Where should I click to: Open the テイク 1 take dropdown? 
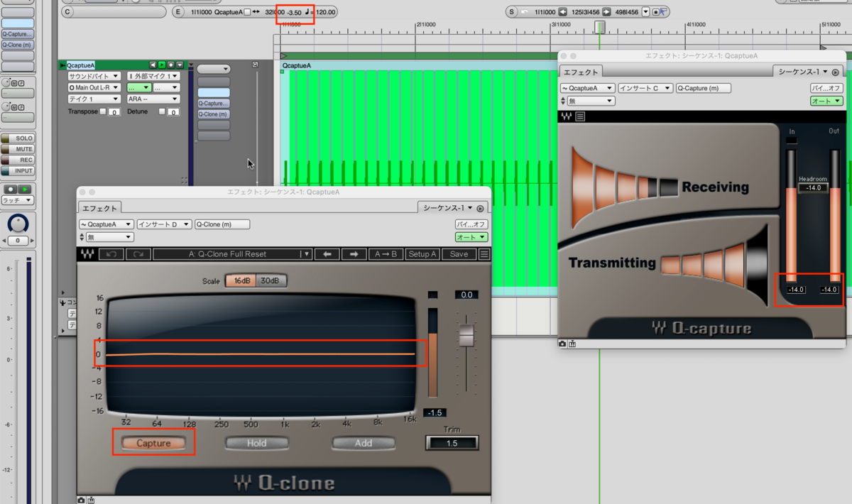94,99
